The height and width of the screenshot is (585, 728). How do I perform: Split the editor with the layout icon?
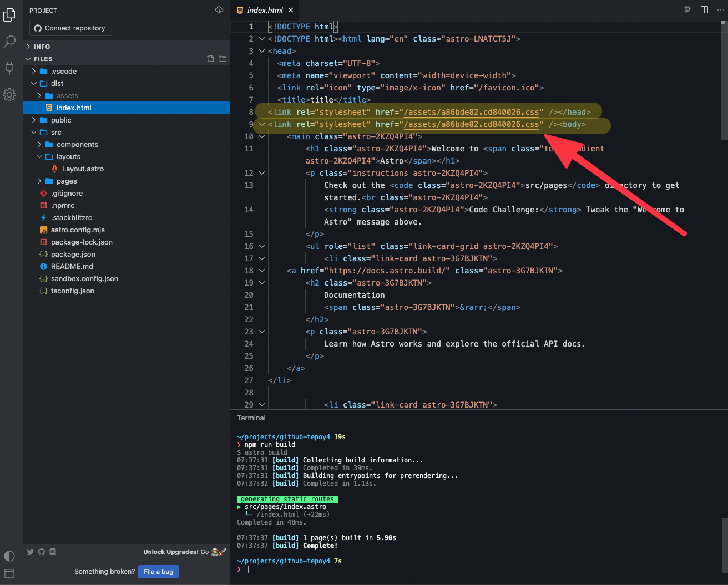pyautogui.click(x=705, y=9)
